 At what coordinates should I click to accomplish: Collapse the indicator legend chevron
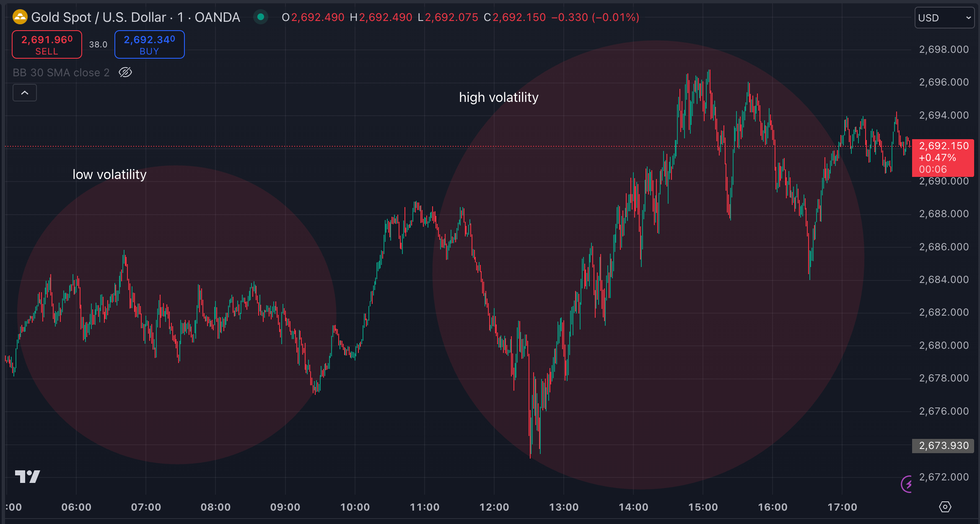point(25,93)
